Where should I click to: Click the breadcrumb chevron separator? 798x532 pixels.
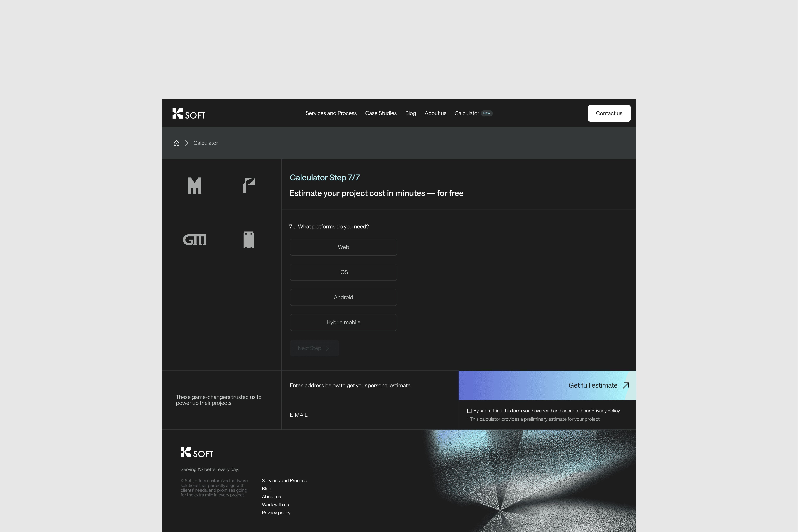[187, 143]
